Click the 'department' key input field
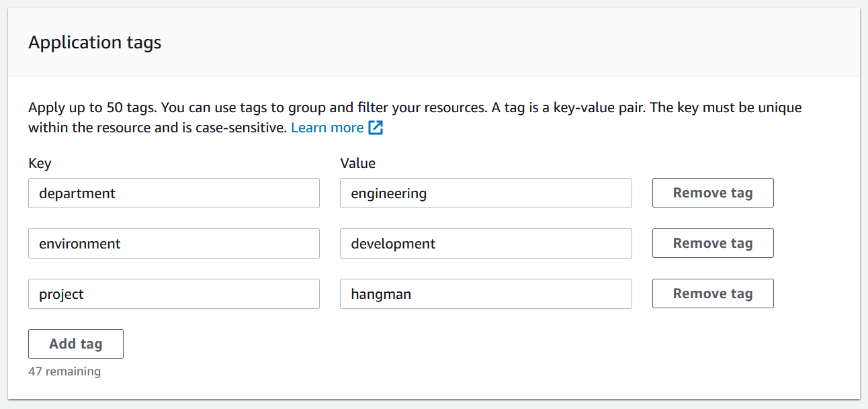Image resolution: width=868 pixels, height=409 pixels. (x=173, y=193)
